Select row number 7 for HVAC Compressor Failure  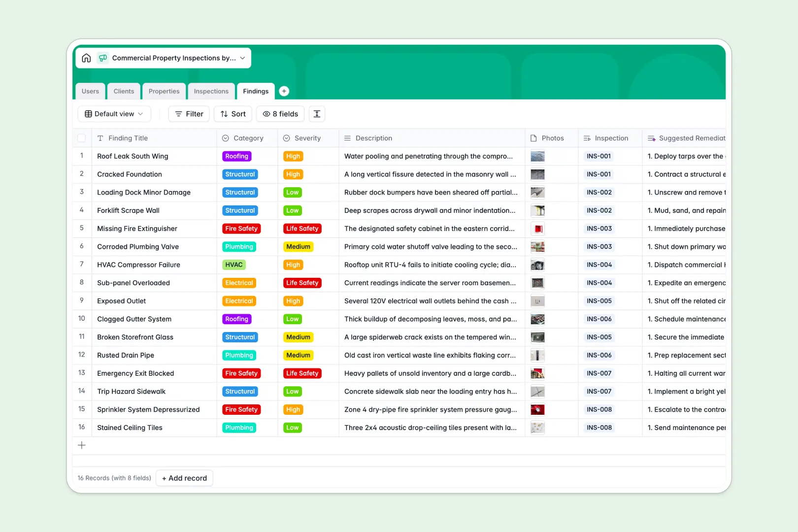[x=82, y=265]
